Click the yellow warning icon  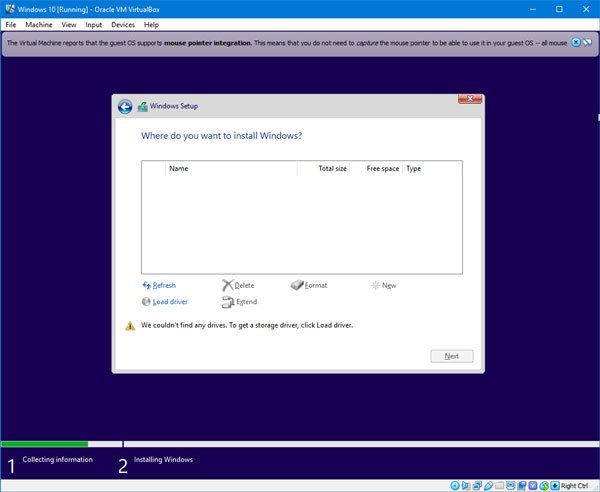130,326
